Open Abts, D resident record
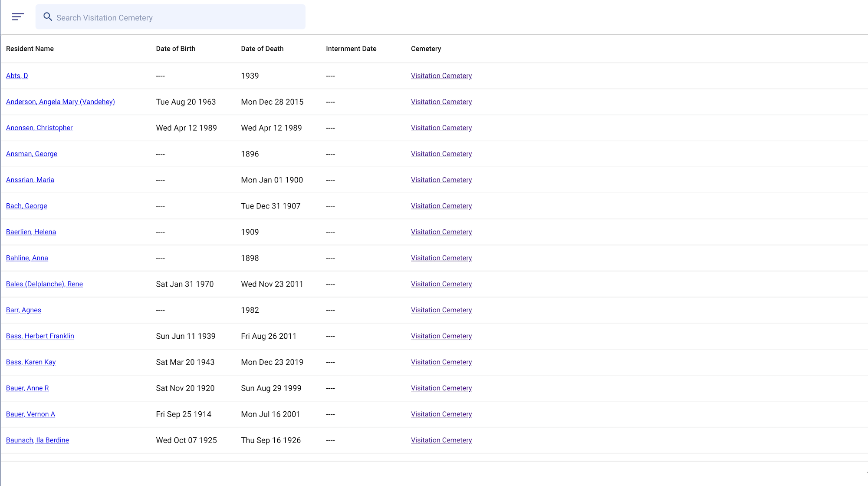Viewport: 868px width, 486px height. click(17, 76)
